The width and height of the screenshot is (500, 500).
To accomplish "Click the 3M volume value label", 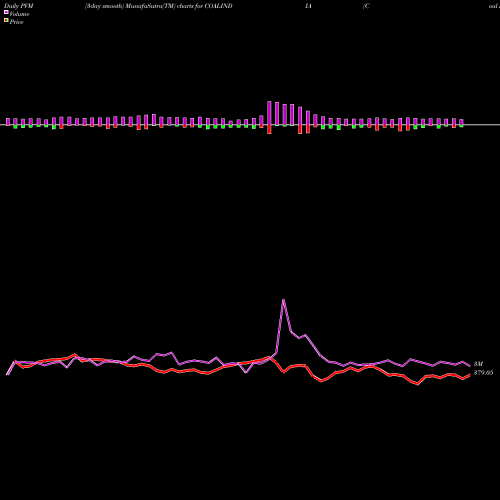I will point(478,364).
